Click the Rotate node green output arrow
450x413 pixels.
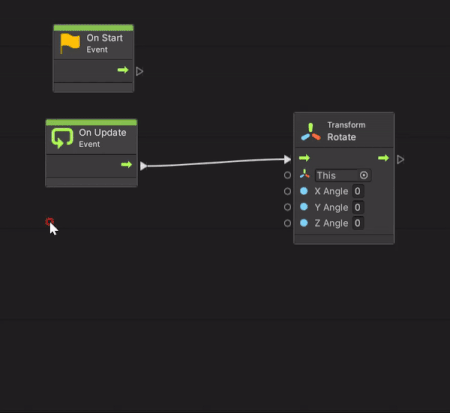click(x=384, y=158)
